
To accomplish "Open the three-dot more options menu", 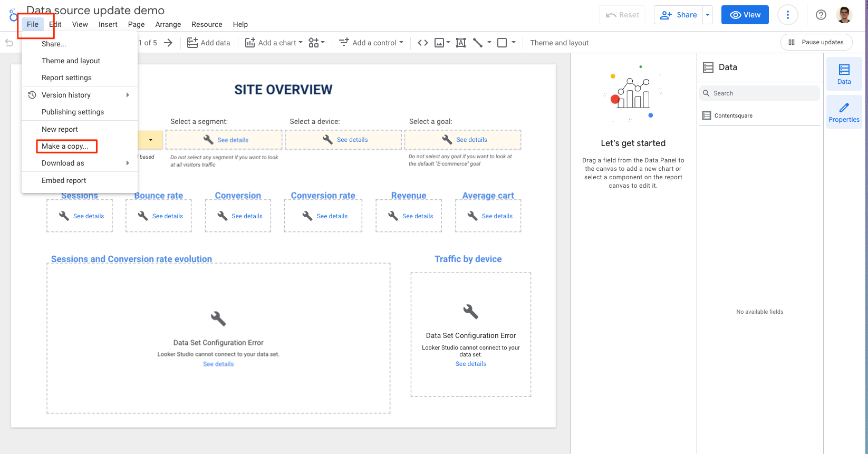I will [x=788, y=15].
